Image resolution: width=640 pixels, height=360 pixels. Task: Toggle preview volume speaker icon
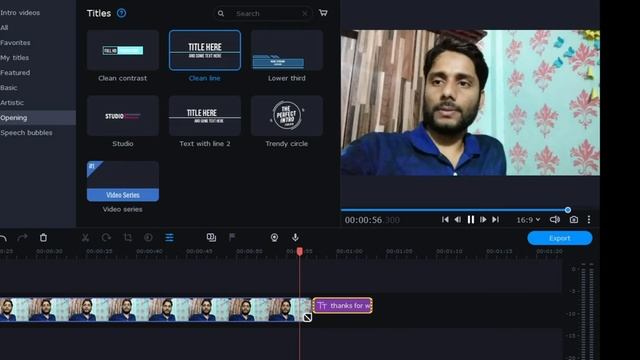[554, 220]
